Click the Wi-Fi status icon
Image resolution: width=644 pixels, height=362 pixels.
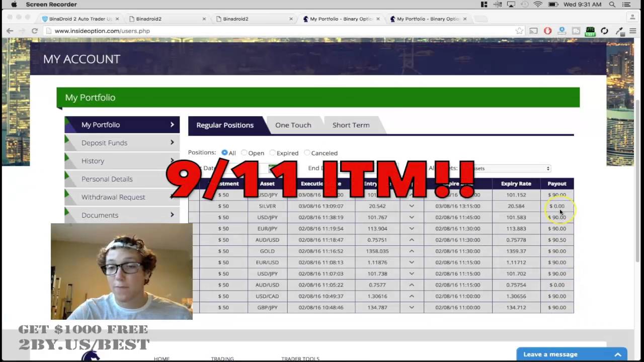click(538, 5)
